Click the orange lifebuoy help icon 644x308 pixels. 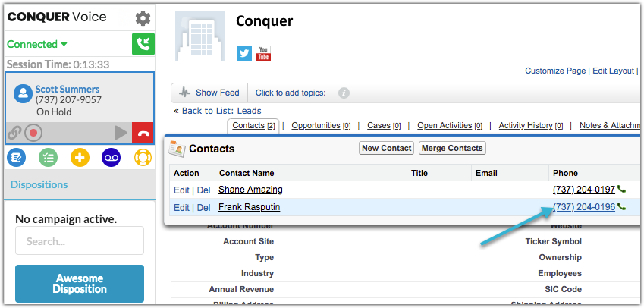pos(143,158)
